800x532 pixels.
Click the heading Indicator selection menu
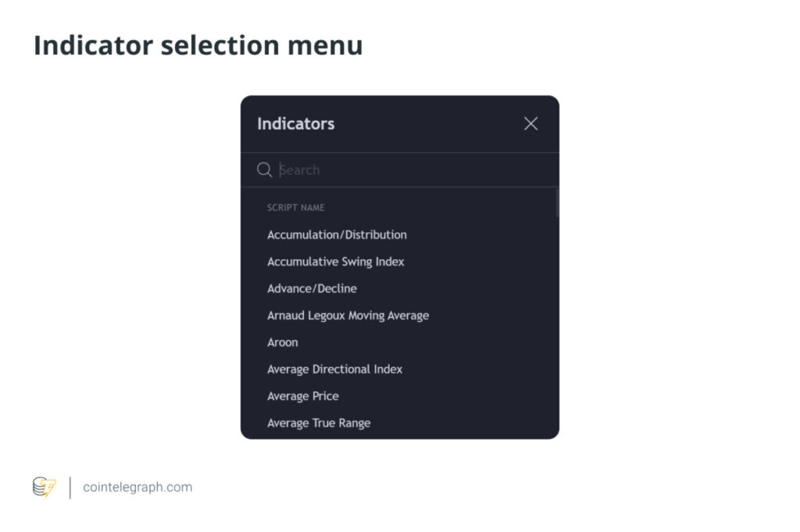[x=198, y=45]
